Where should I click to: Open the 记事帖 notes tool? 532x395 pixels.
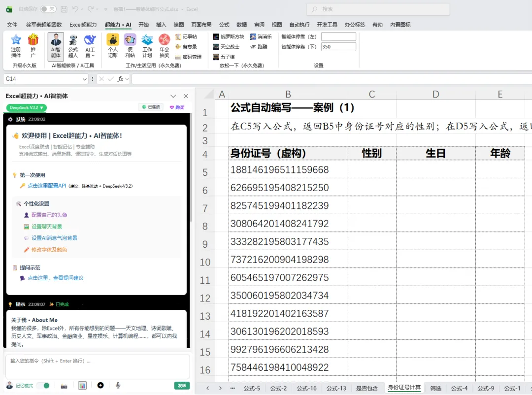186,36
